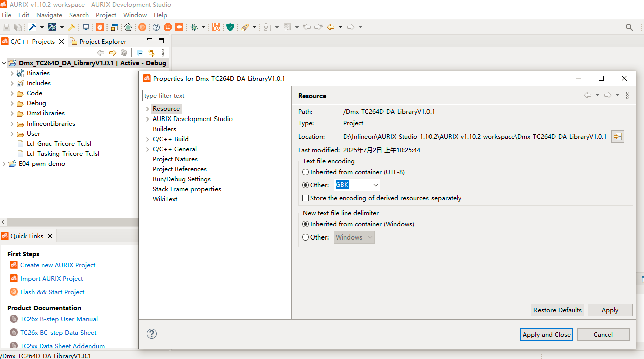
Task: Click inside the 'type filter text' field
Action: [x=214, y=95]
